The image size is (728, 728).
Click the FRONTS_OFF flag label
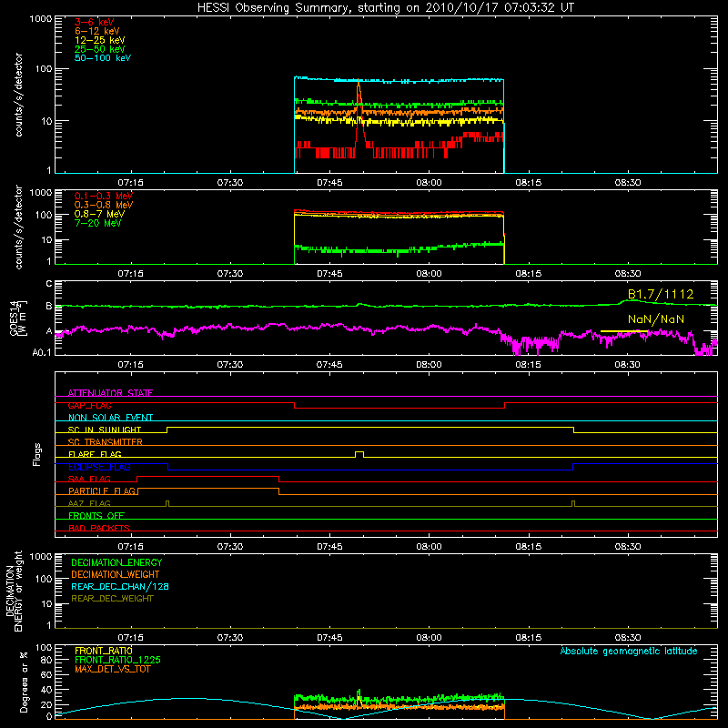[x=96, y=515]
